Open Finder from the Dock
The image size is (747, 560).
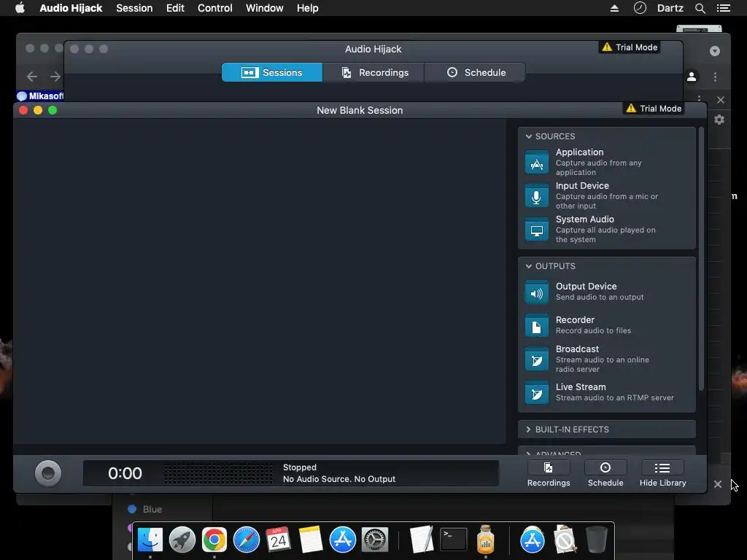150,540
